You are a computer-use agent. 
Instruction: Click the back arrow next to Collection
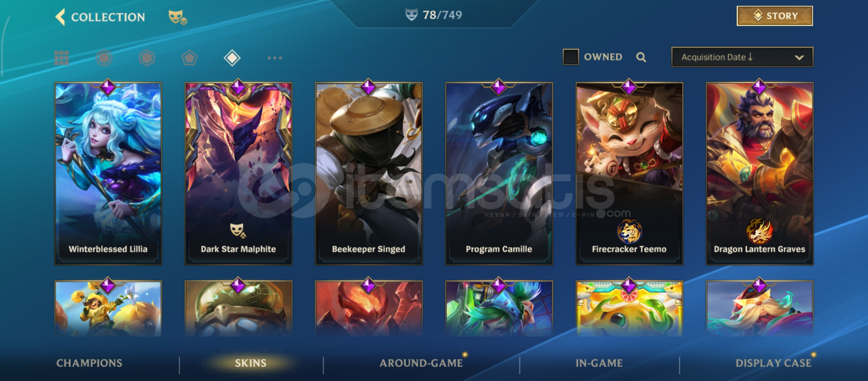[x=60, y=17]
